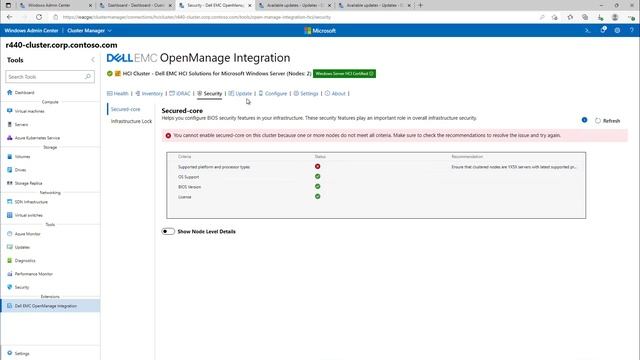The width and height of the screenshot is (640, 360).
Task: Click green cluster health check icon
Action: pos(109,73)
